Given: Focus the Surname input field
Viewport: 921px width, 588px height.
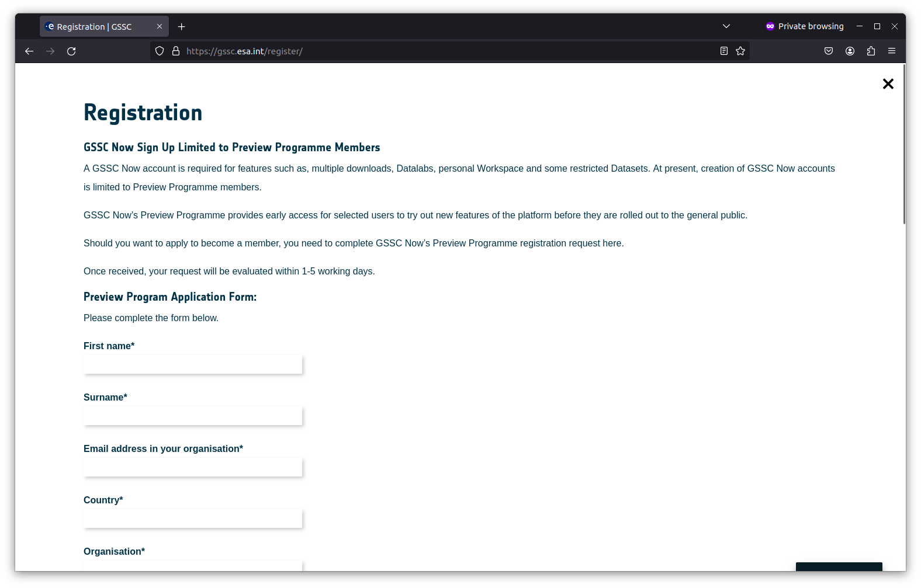Looking at the screenshot, I should [x=193, y=416].
